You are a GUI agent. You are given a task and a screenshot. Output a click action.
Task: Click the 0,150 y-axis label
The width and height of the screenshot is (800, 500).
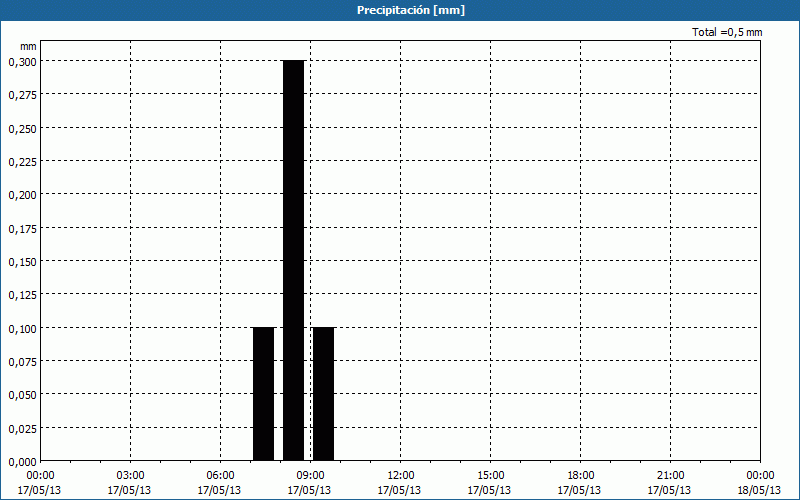point(22,262)
